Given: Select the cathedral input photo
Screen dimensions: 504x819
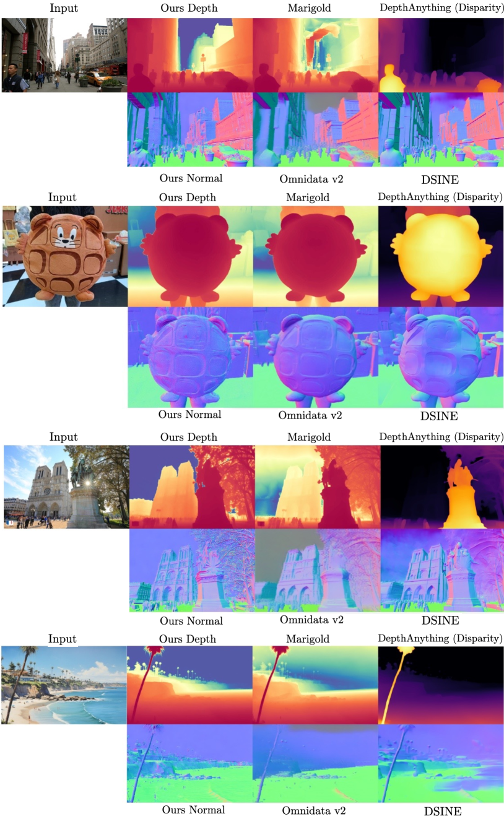Looking at the screenshot, I should click(66, 487).
